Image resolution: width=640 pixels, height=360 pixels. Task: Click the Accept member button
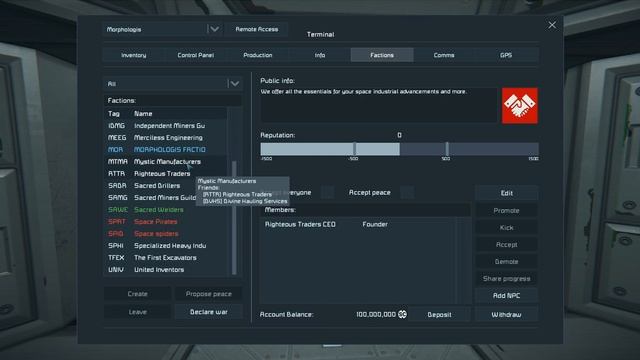[506, 244]
